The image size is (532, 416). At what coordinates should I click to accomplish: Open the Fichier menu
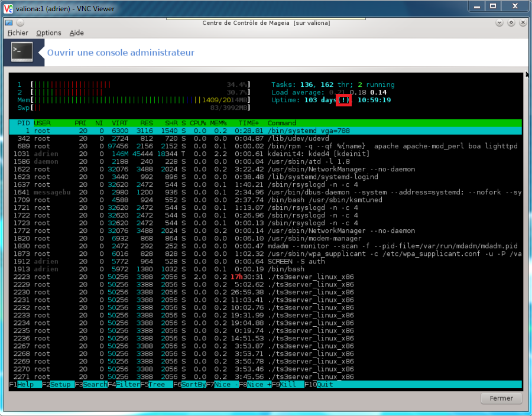coord(18,33)
